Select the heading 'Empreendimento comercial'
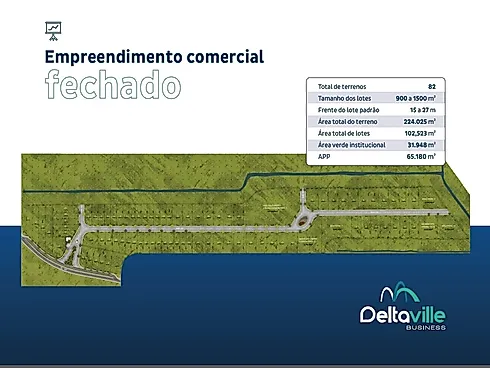Image resolution: width=490 pixels, height=368 pixels. tap(154, 57)
